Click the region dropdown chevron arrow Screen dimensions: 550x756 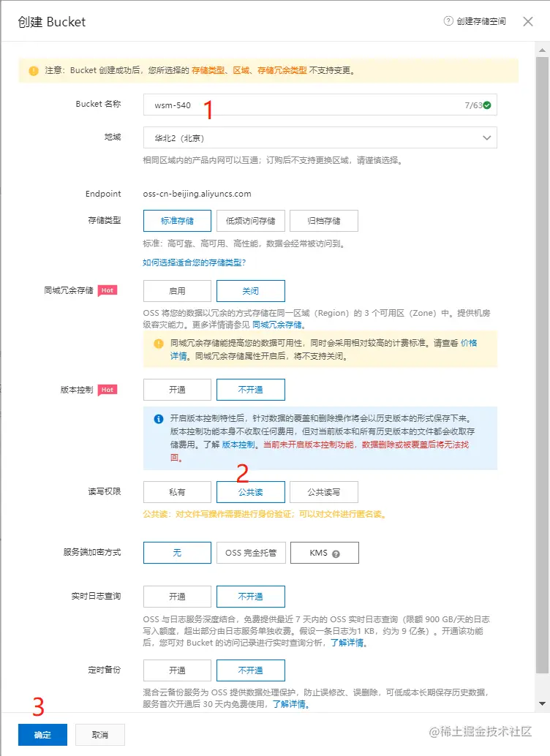[487, 138]
